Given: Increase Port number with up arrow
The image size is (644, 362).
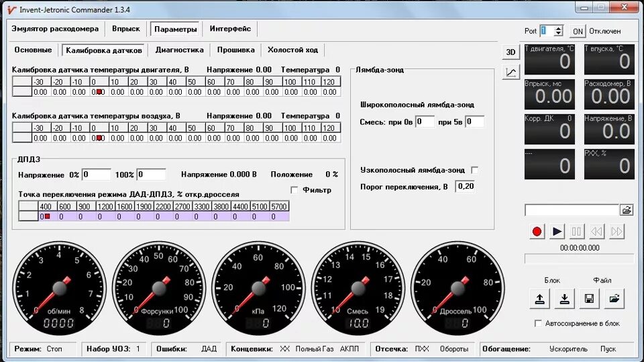Looking at the screenshot, I should (558, 28).
